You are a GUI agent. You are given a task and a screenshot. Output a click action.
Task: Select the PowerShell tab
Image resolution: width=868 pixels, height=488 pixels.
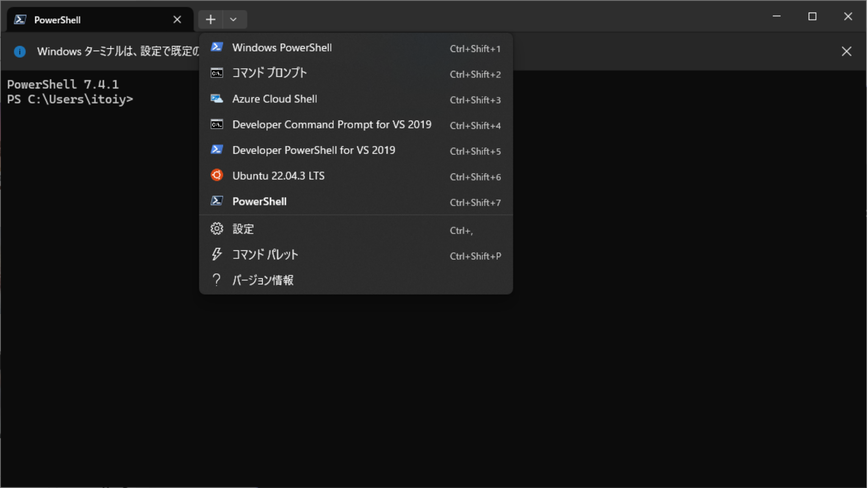pos(100,20)
